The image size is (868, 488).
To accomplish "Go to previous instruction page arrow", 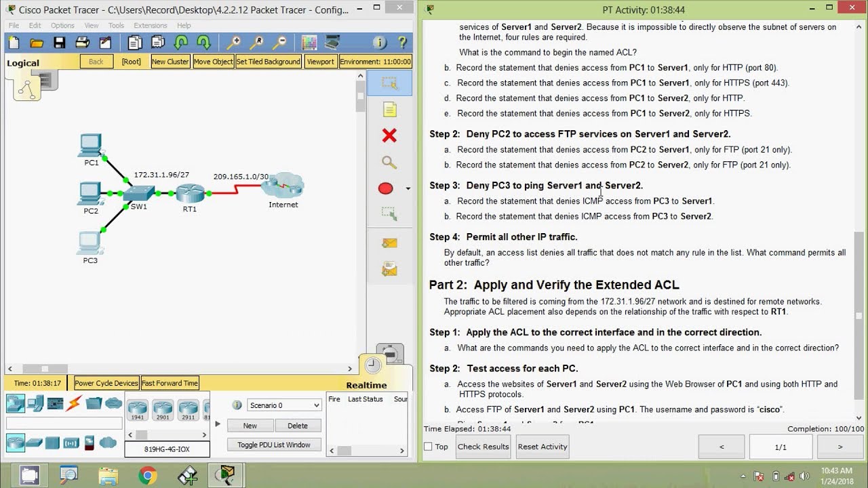I will tap(722, 447).
